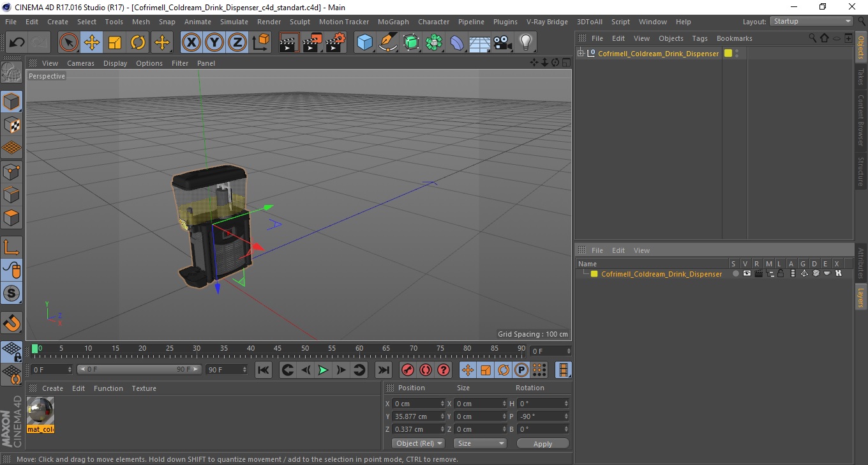
Task: Click the Position Y value stepper arrows
Action: click(x=442, y=416)
